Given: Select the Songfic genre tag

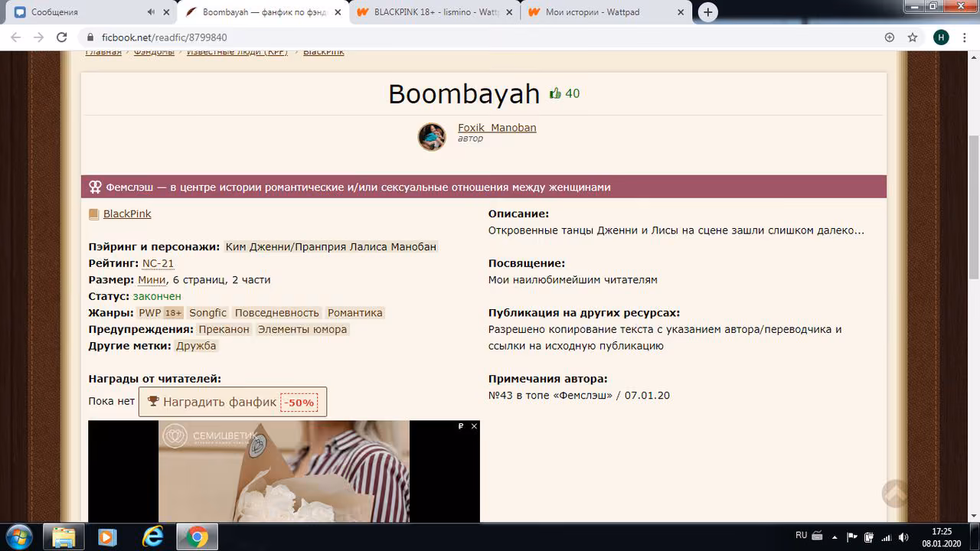Looking at the screenshot, I should pos(208,313).
